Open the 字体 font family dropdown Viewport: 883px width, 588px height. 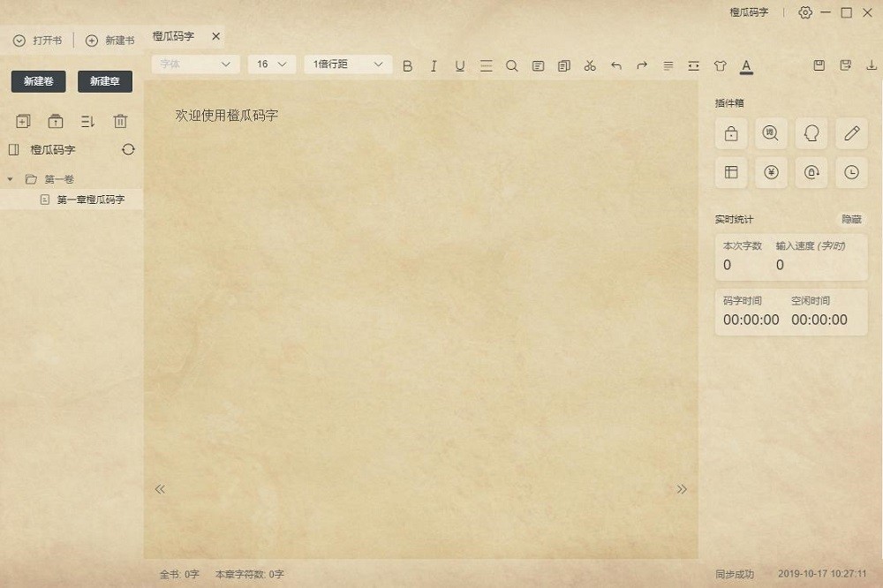[x=194, y=64]
